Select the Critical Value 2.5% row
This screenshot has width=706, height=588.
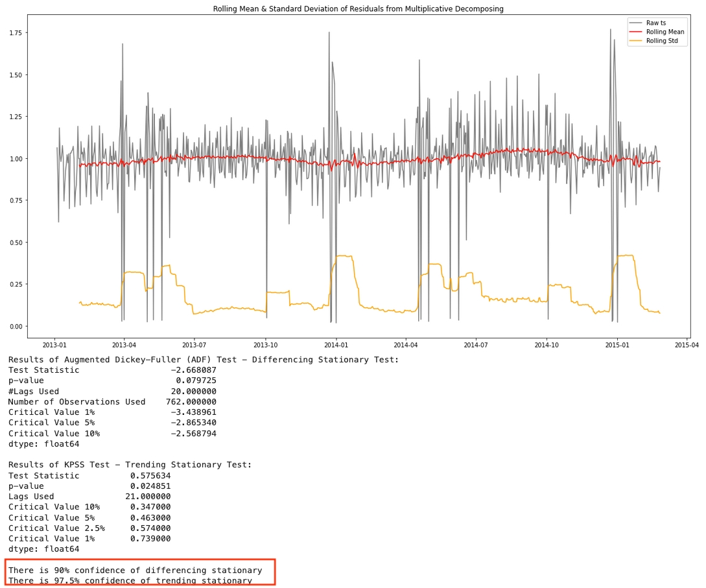coord(89,528)
